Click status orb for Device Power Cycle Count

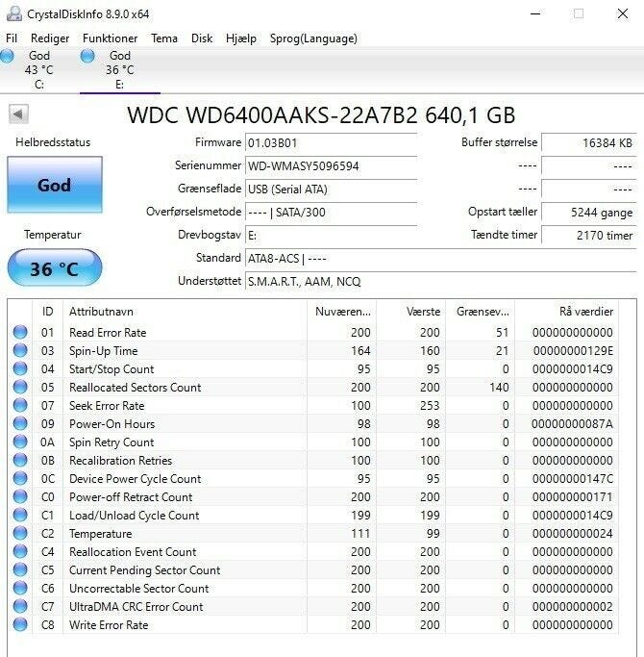(x=20, y=478)
